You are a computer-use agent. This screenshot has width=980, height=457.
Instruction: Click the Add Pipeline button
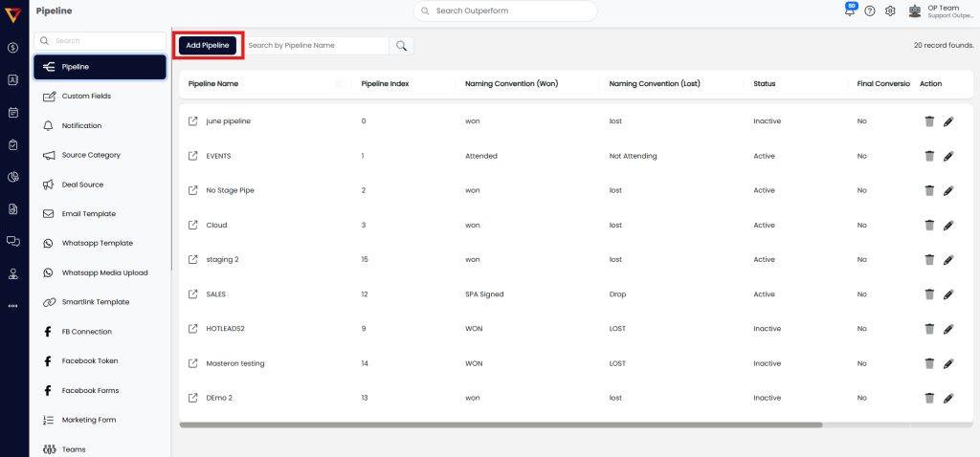coord(208,45)
